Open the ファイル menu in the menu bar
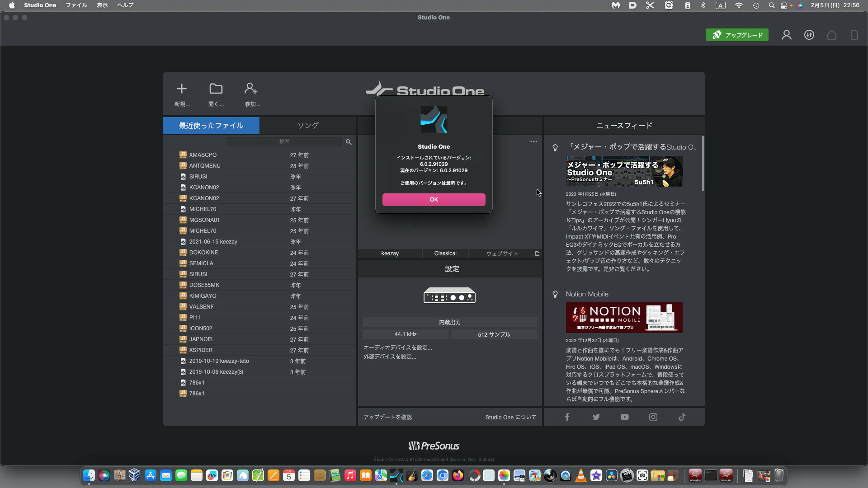 [76, 5]
